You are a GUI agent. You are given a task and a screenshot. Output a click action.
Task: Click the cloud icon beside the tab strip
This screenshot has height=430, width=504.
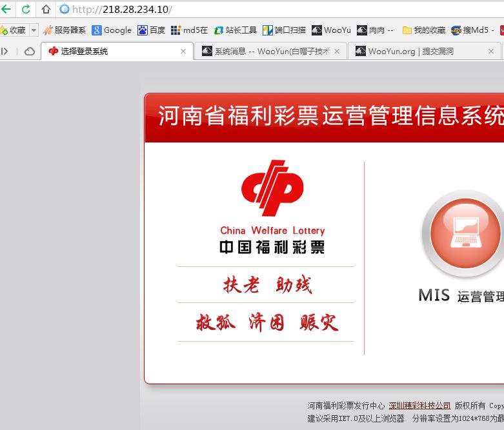30,52
